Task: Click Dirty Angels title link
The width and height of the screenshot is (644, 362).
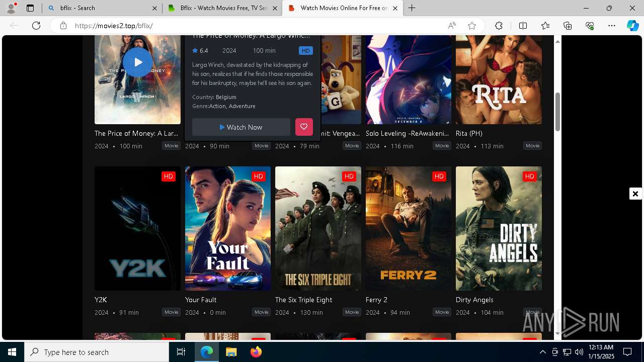Action: coord(474,300)
